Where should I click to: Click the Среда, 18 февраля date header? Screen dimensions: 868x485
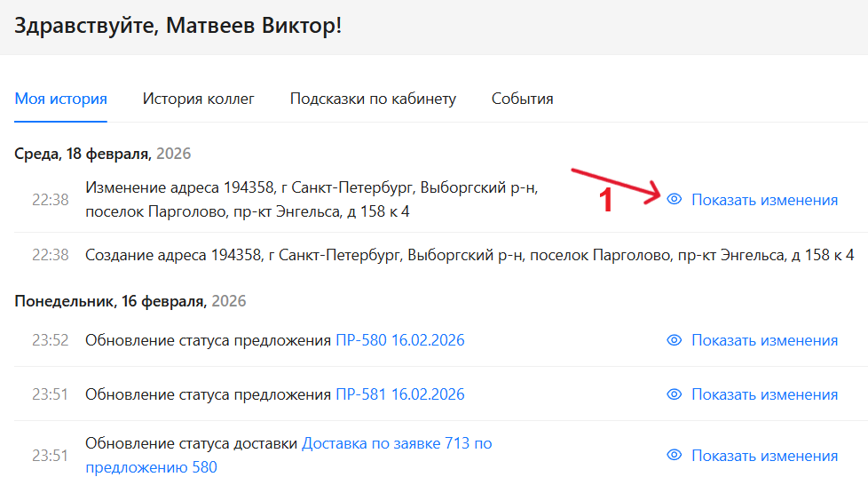point(102,154)
